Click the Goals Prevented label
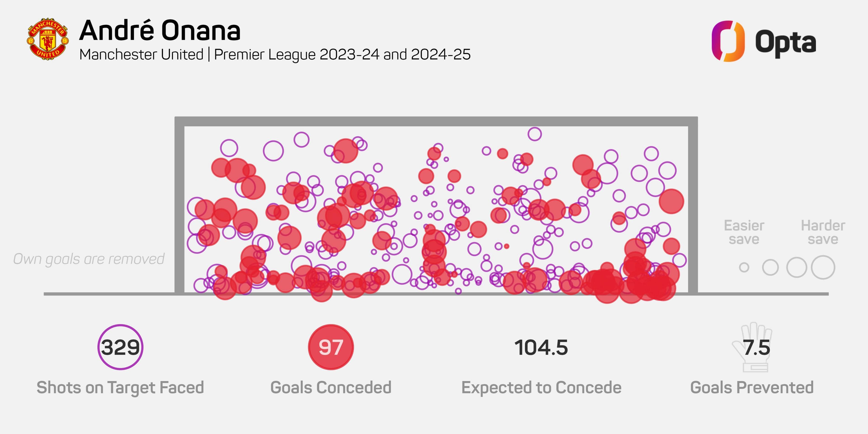This screenshot has height=434, width=868. [752, 387]
